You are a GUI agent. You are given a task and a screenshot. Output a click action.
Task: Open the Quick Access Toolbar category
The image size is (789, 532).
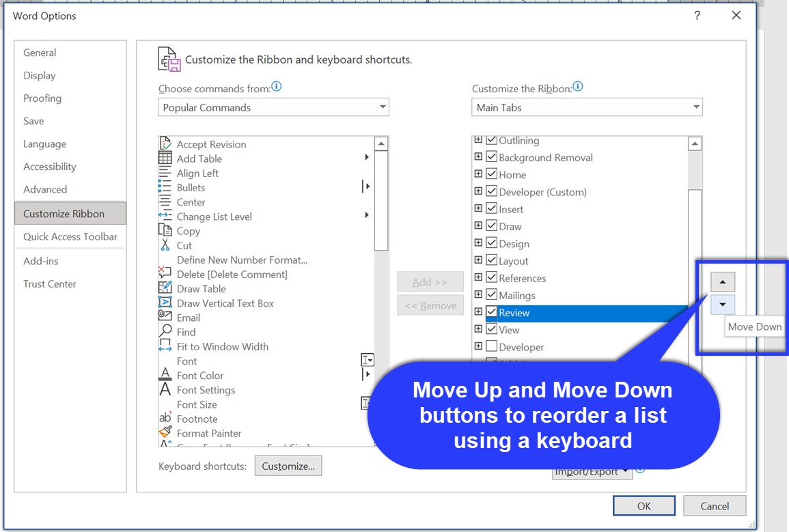70,237
